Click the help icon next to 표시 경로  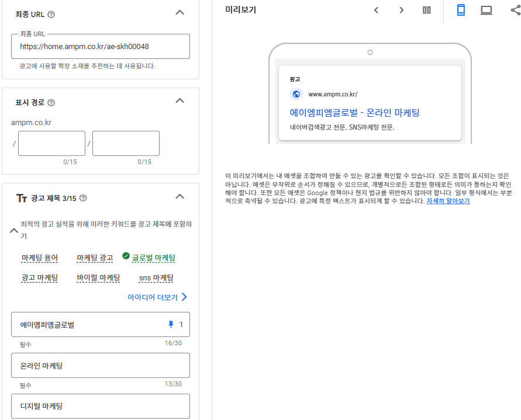point(51,103)
